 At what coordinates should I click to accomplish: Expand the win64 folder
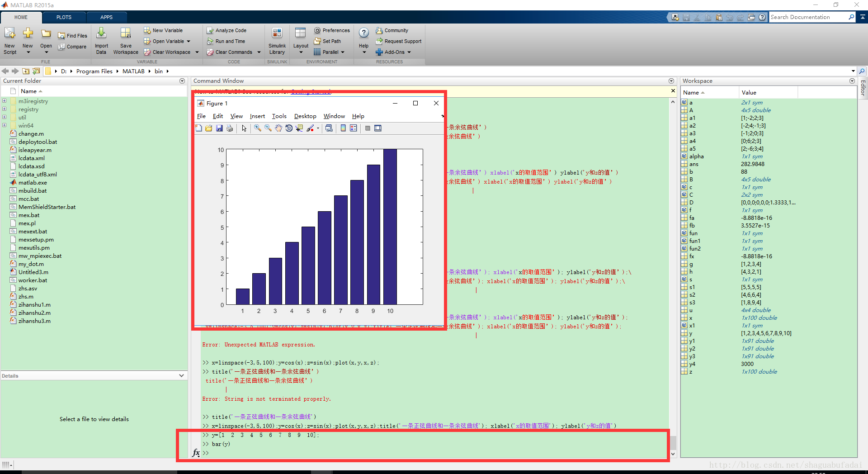pyautogui.click(x=5, y=125)
